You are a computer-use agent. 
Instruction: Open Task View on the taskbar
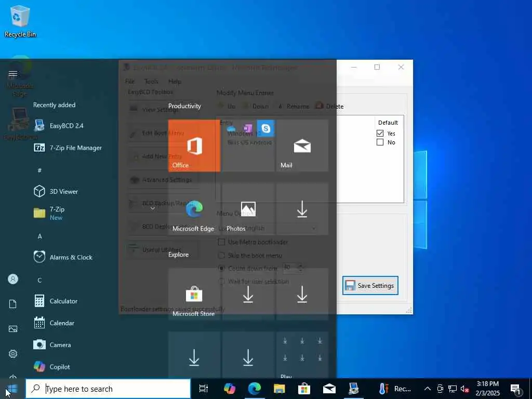(x=204, y=389)
